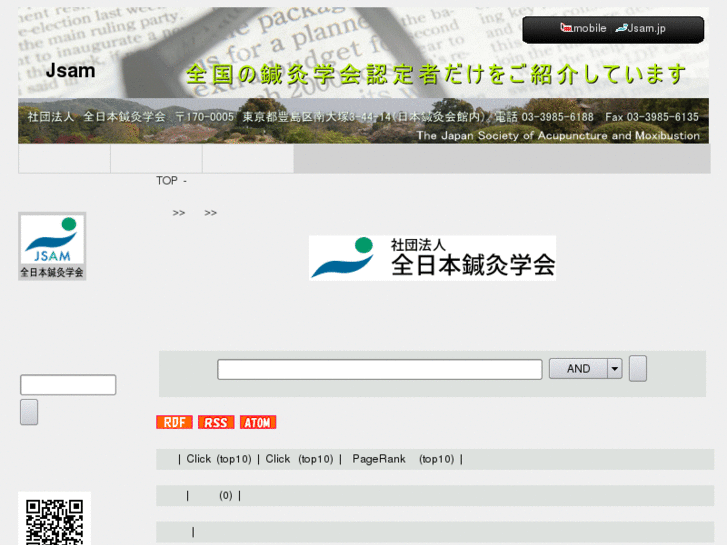This screenshot has width=727, height=545.
Task: Select the first blank navigation tab
Action: coord(64,159)
